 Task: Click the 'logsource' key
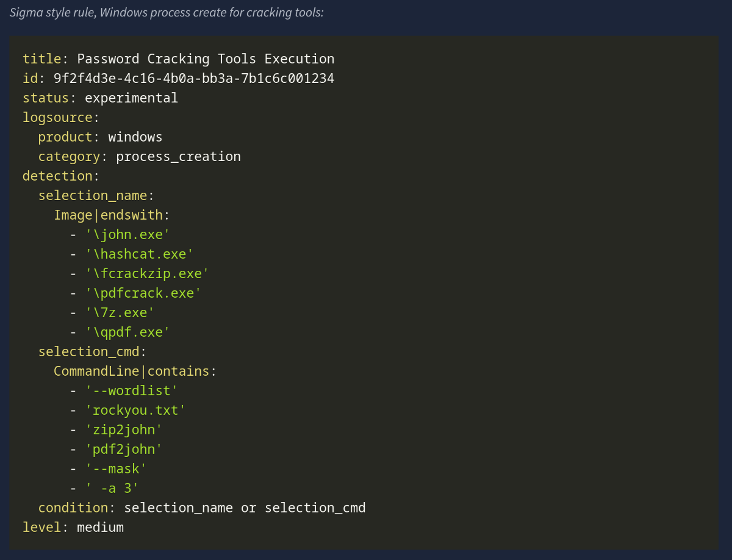(57, 118)
